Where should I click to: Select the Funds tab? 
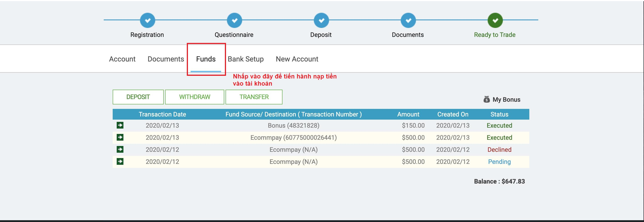[206, 59]
